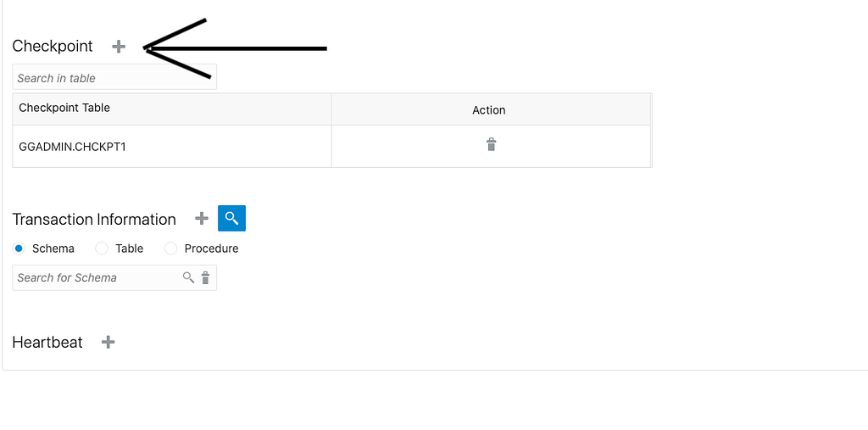
Task: Clear schema search using its trash icon
Action: [205, 277]
